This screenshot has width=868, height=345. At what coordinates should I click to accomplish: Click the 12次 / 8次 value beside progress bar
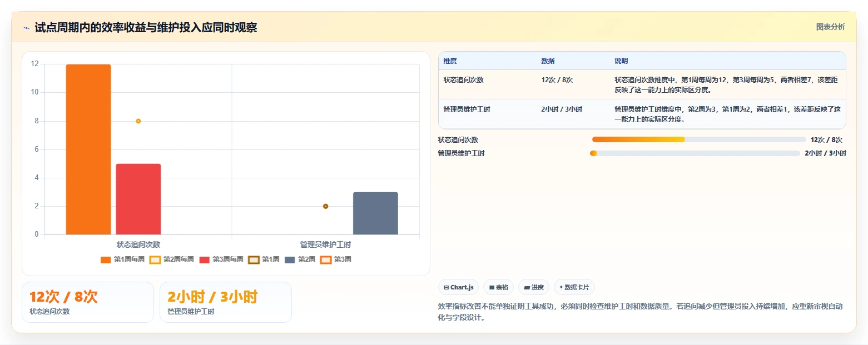pos(826,140)
